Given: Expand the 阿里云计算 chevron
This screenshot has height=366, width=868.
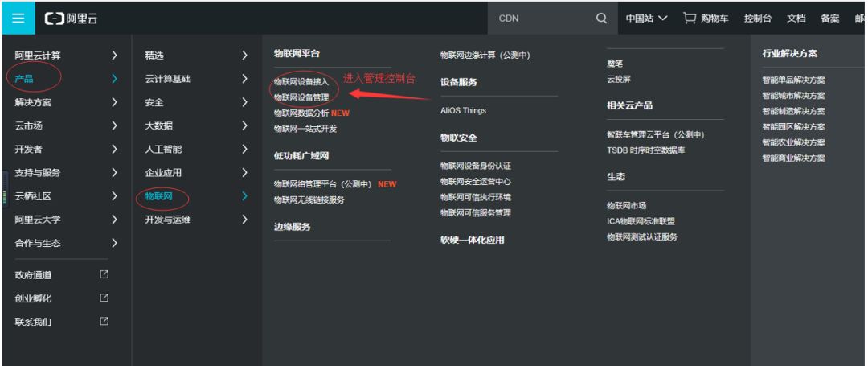Looking at the screenshot, I should pos(114,56).
